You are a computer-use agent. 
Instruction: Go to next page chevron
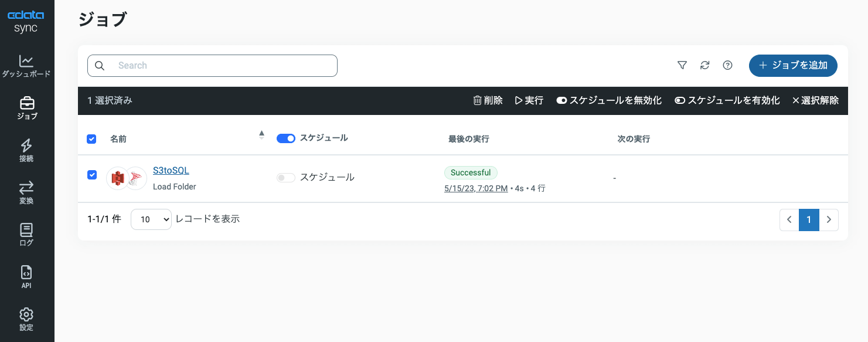tap(829, 219)
